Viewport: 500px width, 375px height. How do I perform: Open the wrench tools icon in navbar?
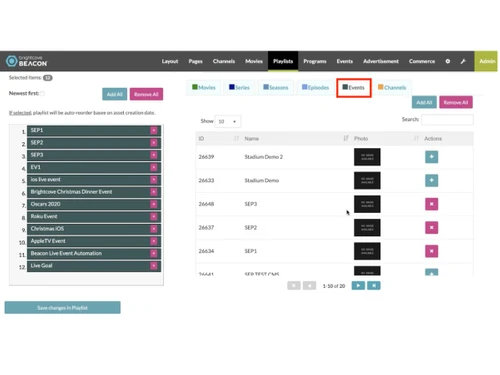[x=463, y=61]
